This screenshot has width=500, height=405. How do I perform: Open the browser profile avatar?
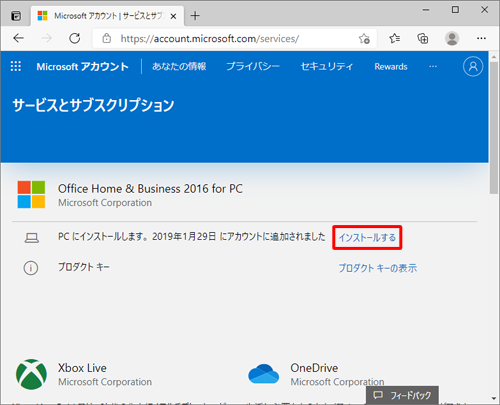tap(452, 38)
